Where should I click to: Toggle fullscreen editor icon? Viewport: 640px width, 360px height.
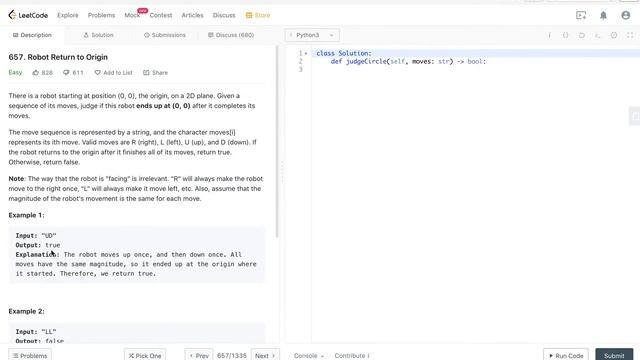tap(630, 36)
